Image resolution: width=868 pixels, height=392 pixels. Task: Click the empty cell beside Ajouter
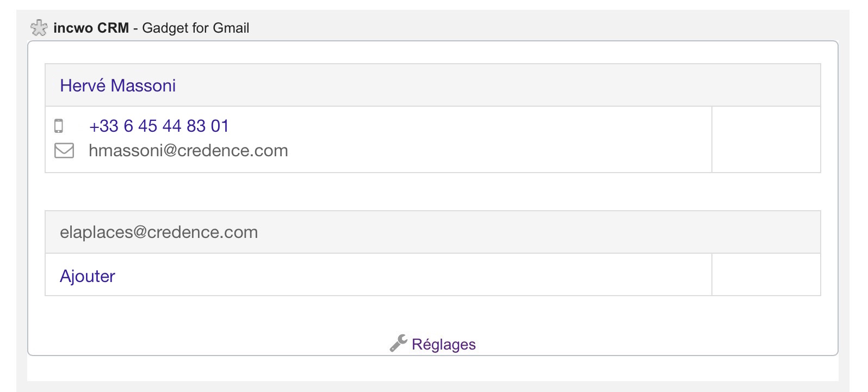pyautogui.click(x=766, y=274)
